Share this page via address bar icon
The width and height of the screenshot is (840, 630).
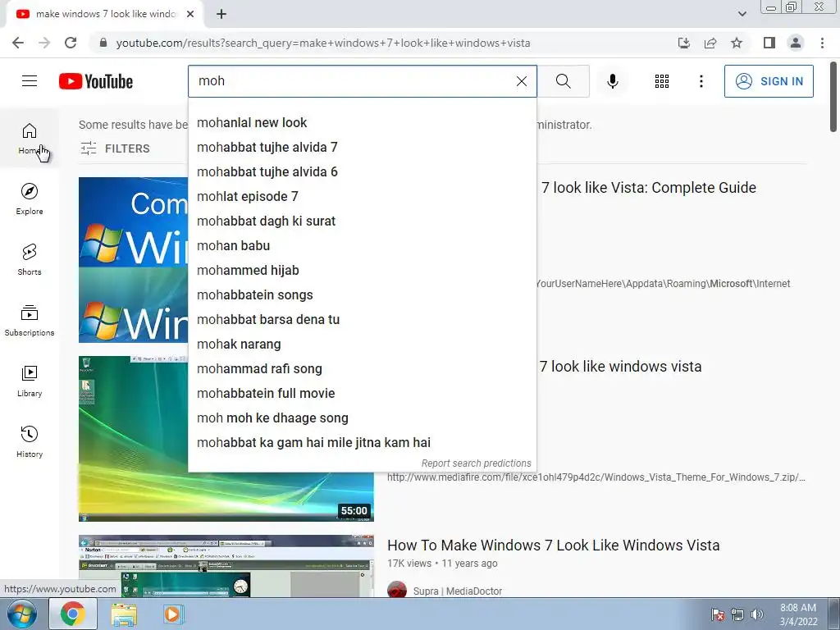coord(710,43)
